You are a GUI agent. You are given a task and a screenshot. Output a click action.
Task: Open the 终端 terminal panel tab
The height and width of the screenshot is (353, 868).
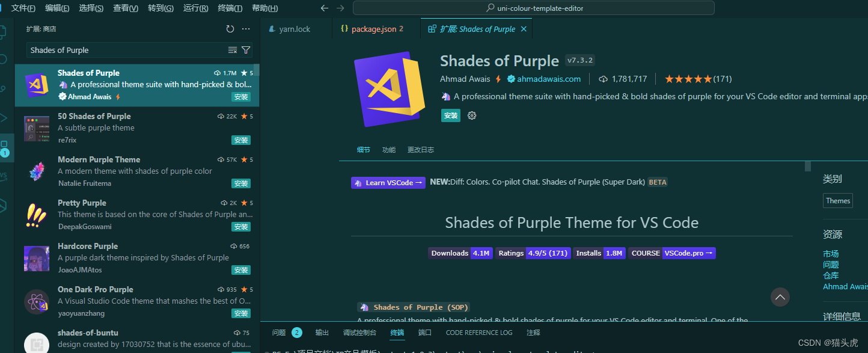(x=397, y=332)
